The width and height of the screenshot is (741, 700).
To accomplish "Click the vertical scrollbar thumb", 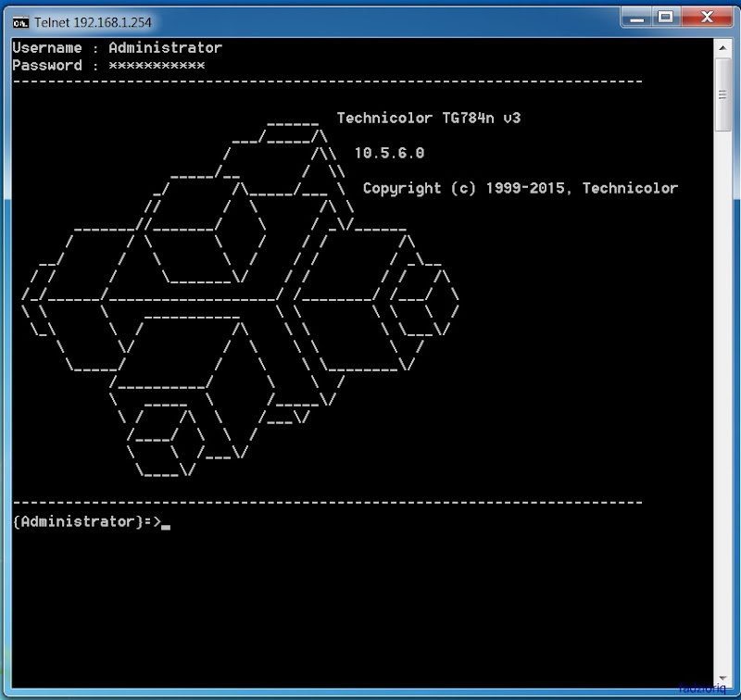I will click(x=722, y=94).
